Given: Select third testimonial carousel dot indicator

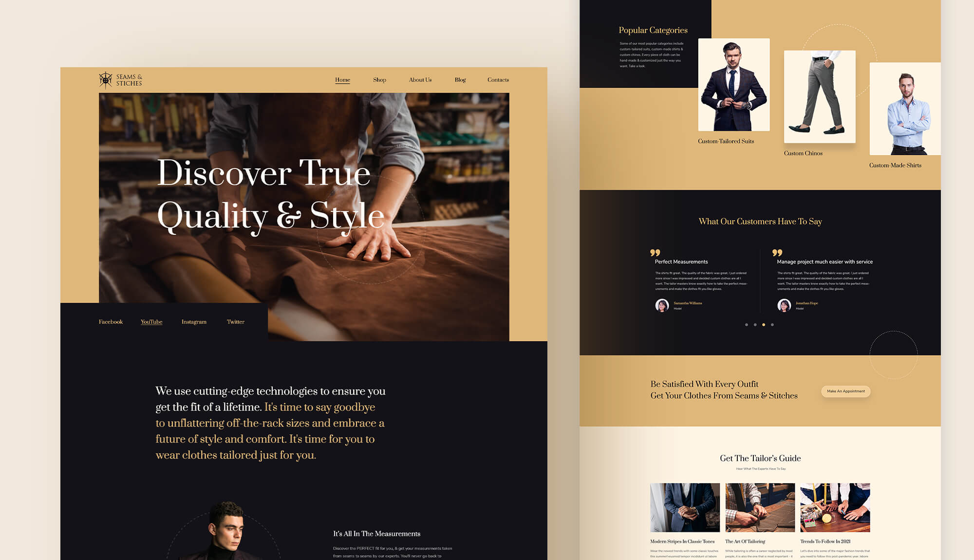Looking at the screenshot, I should pyautogui.click(x=763, y=324).
